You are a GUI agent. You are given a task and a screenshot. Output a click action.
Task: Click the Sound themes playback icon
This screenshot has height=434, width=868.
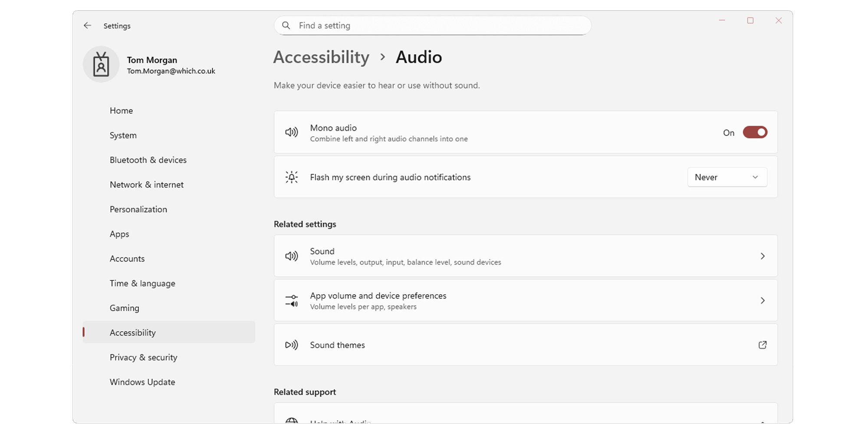click(x=291, y=345)
